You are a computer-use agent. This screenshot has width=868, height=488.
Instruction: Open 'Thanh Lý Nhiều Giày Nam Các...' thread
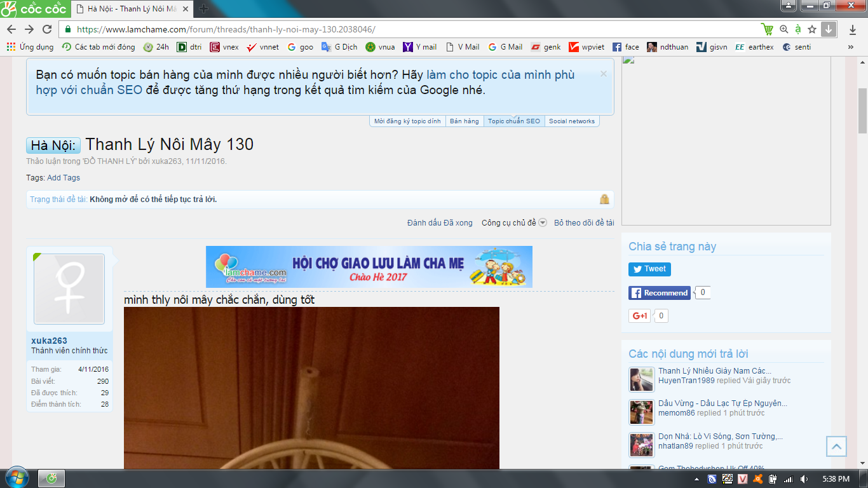click(x=715, y=371)
